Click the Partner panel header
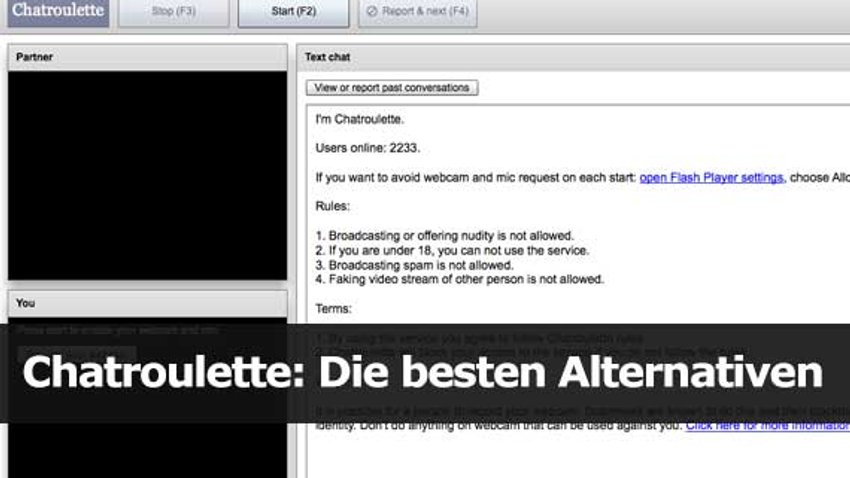The height and width of the screenshot is (478, 850). click(x=147, y=57)
